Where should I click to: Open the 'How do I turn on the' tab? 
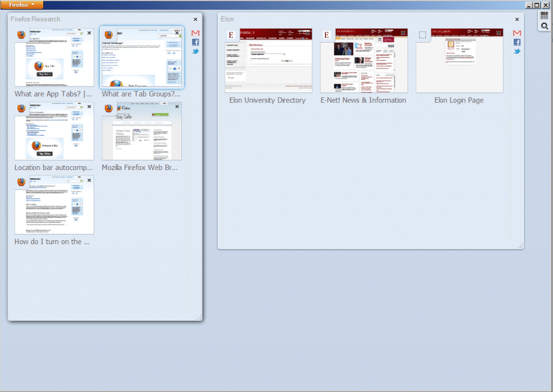54,205
